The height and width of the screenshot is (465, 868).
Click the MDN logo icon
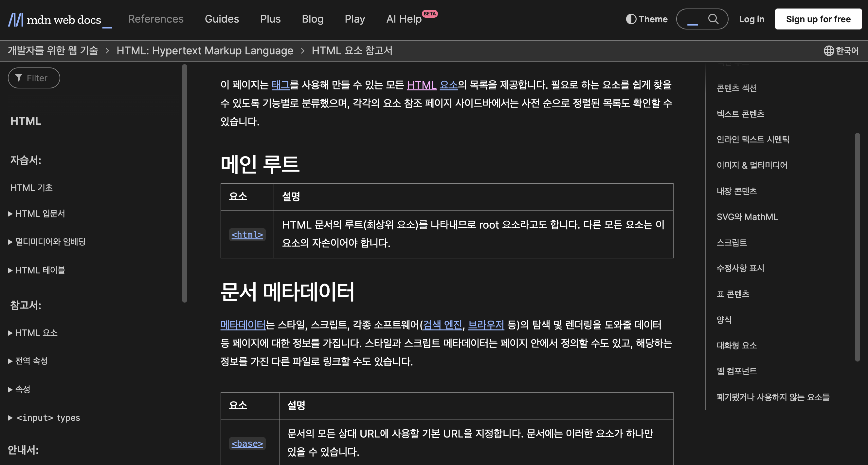coord(15,20)
